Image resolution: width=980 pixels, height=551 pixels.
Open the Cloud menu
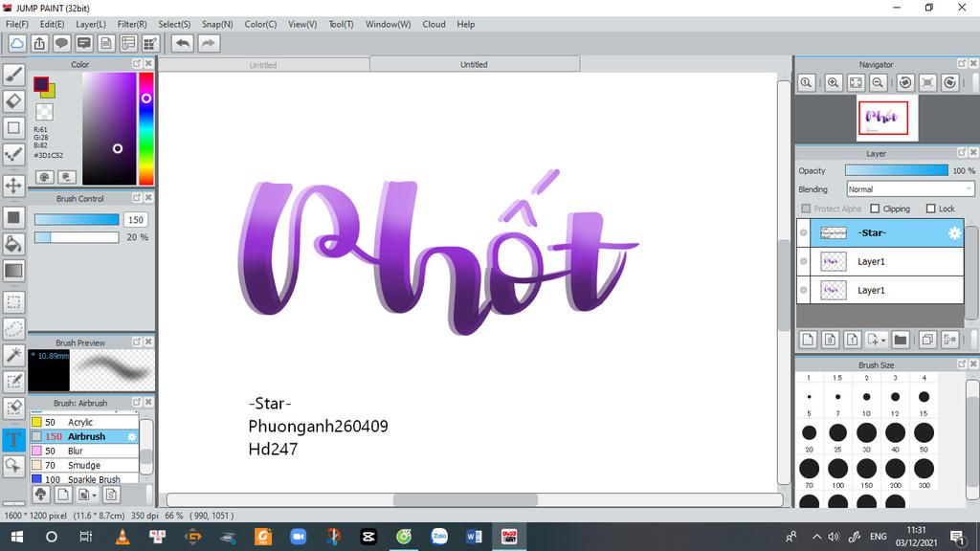[434, 24]
